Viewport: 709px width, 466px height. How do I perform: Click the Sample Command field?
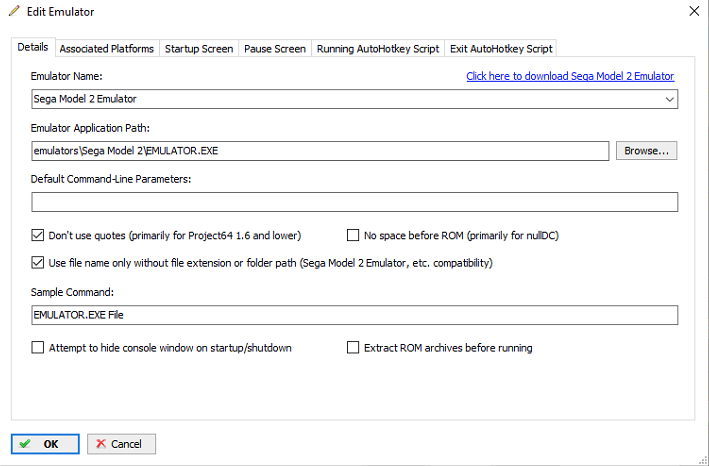[354, 315]
